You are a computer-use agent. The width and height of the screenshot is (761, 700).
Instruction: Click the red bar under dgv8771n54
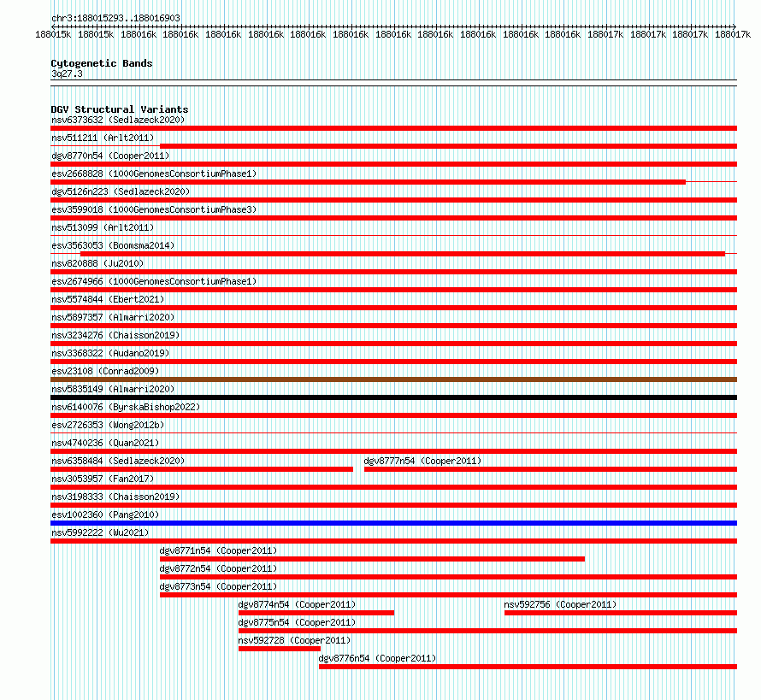tap(372, 559)
